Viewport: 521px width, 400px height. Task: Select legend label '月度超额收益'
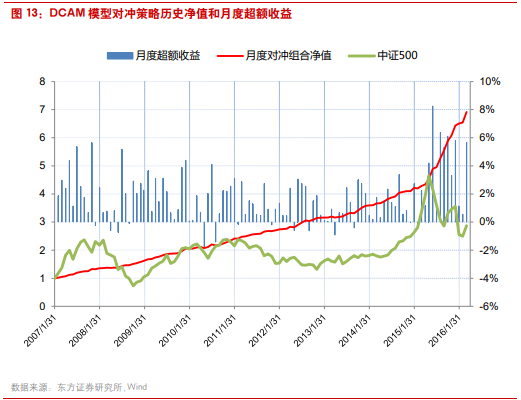pyautogui.click(x=168, y=55)
